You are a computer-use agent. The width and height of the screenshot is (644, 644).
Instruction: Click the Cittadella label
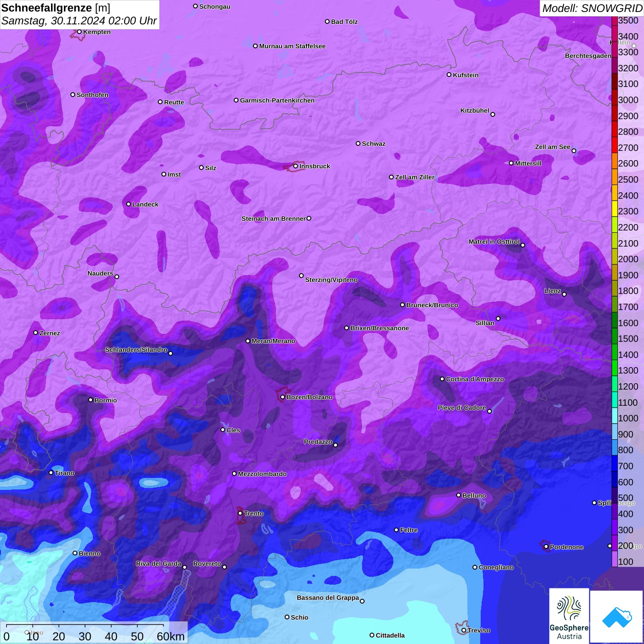[390, 635]
